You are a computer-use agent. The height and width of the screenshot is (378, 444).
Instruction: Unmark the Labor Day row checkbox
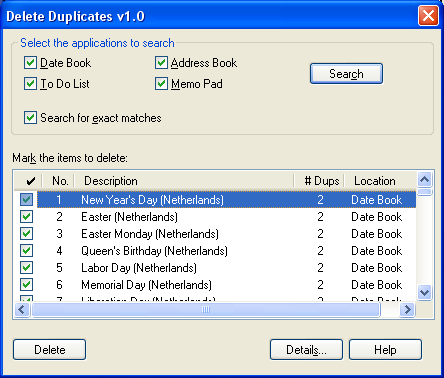click(x=26, y=268)
